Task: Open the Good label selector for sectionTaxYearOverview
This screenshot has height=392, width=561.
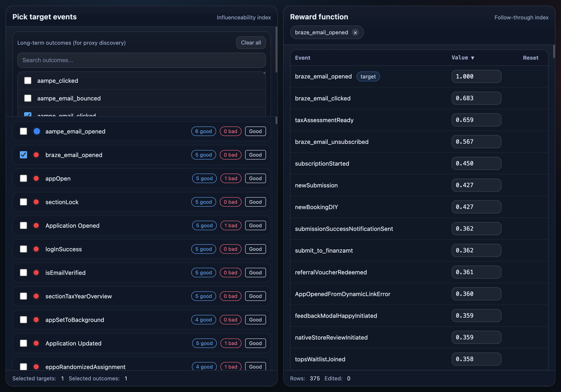Action: pyautogui.click(x=255, y=296)
